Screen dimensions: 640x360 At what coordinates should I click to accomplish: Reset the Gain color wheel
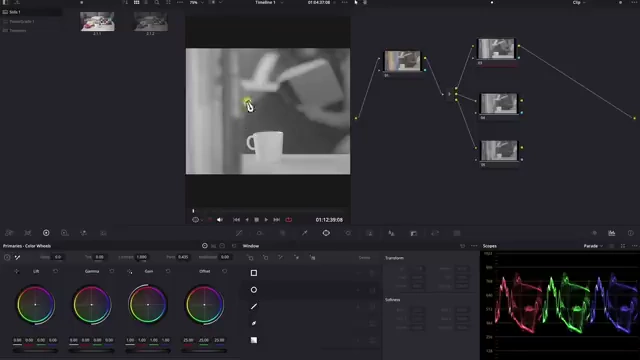click(168, 271)
